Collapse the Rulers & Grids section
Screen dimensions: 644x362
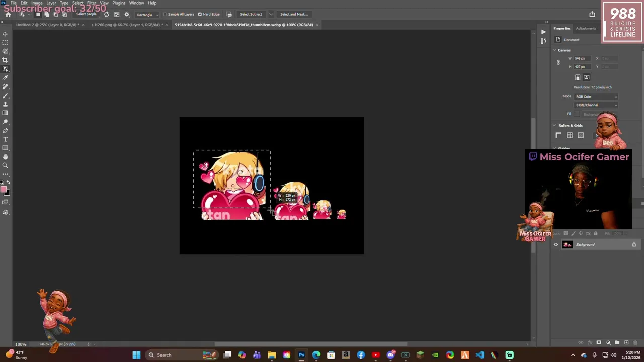(554, 126)
